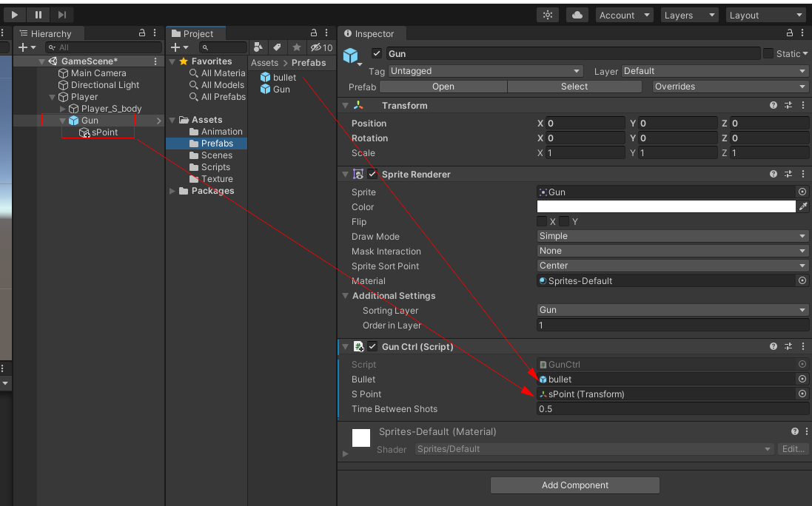Viewport: 812px width, 506px height.
Task: Open Transform component help icon
Action: [774, 105]
